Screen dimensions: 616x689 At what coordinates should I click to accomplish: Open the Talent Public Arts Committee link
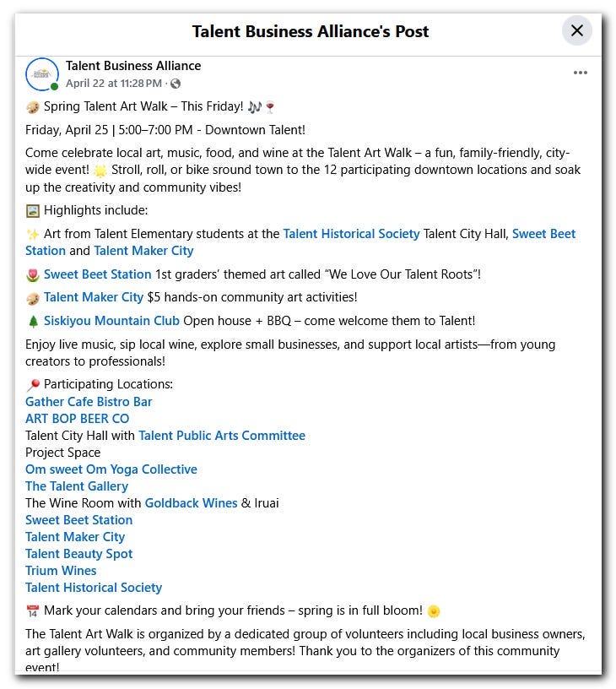click(x=222, y=436)
